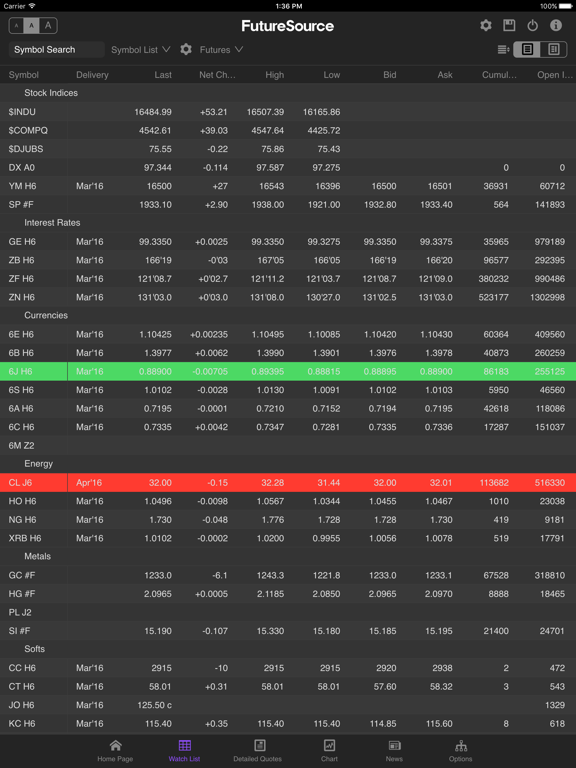Screen dimensions: 576x768
Task: Select the $COMPQ symbol
Action: 28,130
